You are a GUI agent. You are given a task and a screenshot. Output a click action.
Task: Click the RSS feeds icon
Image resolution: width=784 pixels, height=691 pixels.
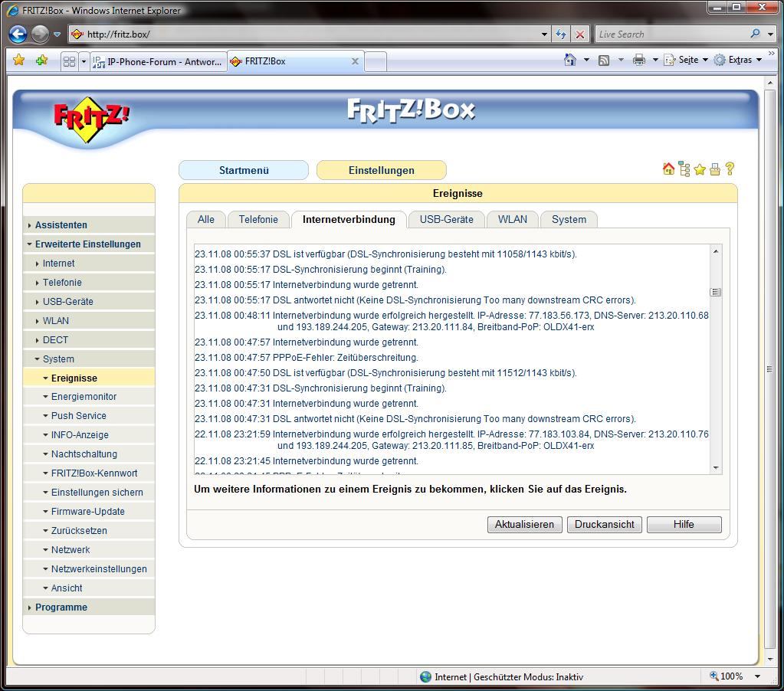click(604, 60)
